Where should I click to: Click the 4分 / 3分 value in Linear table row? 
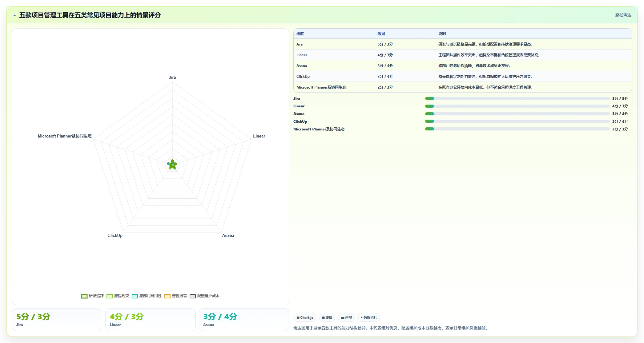[385, 55]
